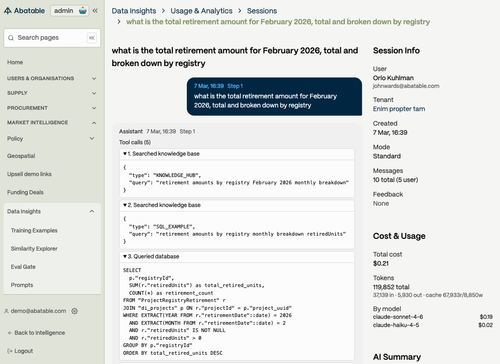Click the Search pages field
The image size is (500, 364).
[52, 38]
